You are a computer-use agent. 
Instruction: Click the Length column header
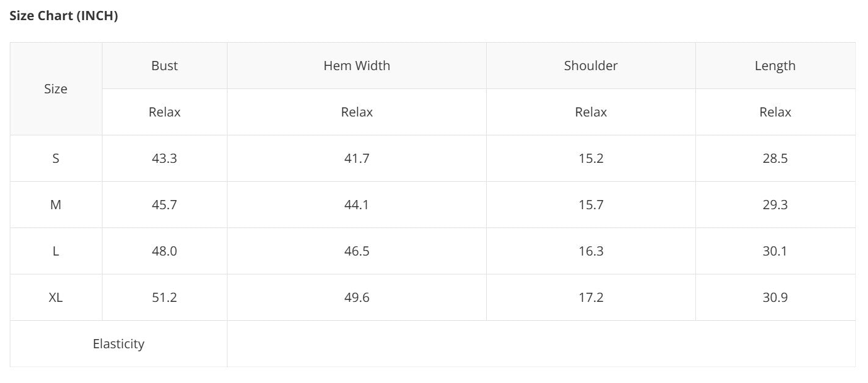(775, 66)
